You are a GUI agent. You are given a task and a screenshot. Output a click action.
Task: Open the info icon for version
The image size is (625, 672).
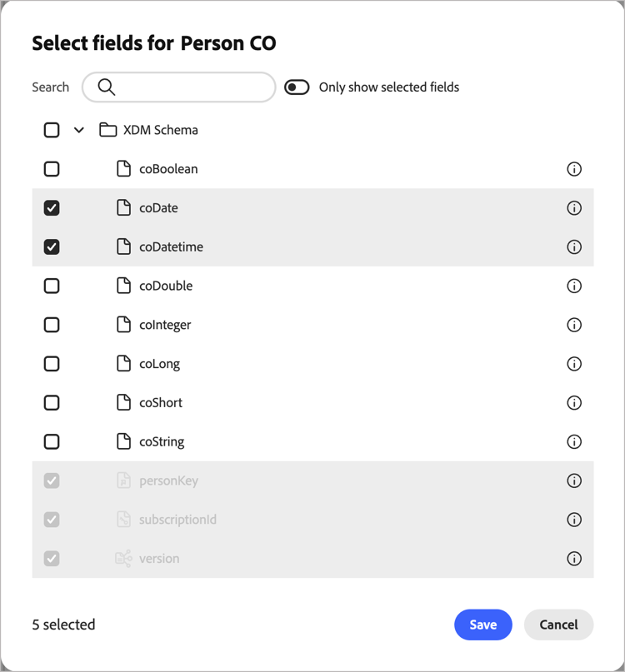coord(574,559)
